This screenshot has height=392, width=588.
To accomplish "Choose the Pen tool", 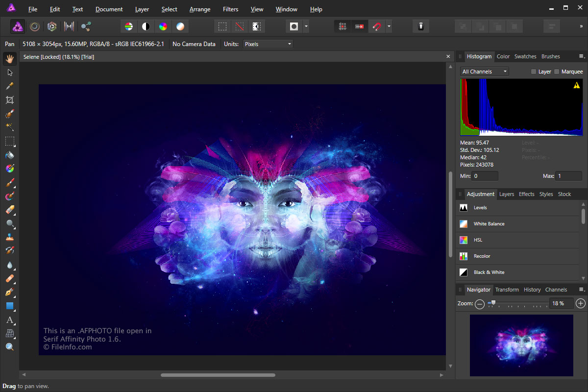I will (10, 293).
